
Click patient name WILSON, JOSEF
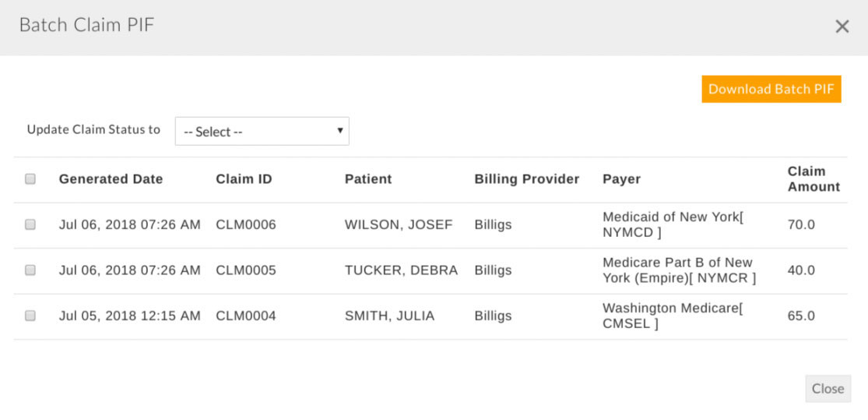tap(399, 225)
